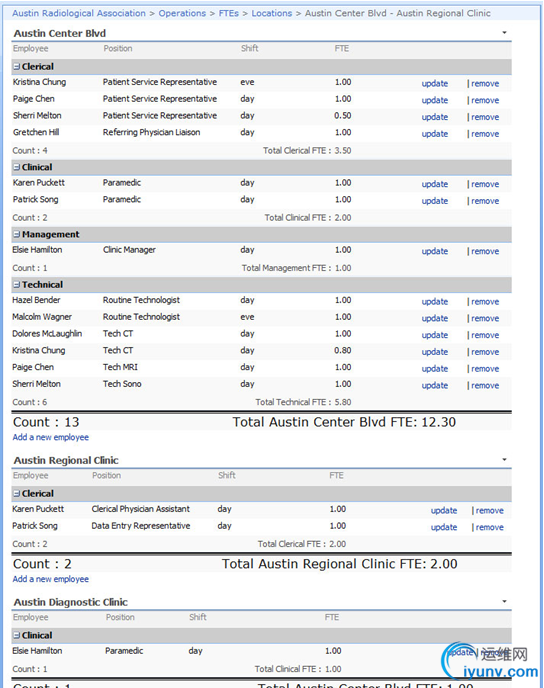Open Austin Regional Clinic web part menu arrow
The height and width of the screenshot is (688, 544).
505,460
